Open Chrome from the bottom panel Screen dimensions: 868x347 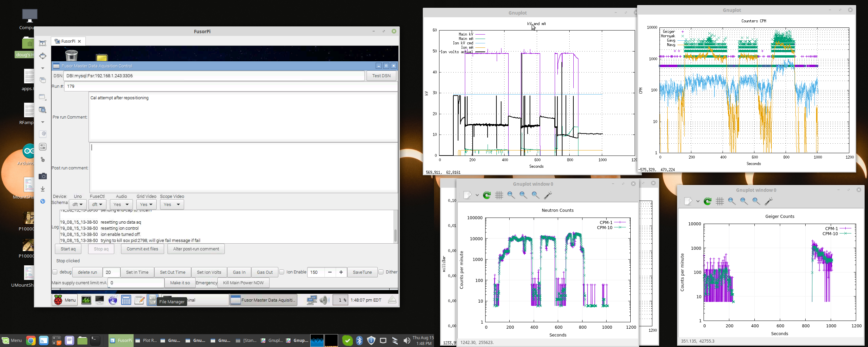pyautogui.click(x=31, y=341)
